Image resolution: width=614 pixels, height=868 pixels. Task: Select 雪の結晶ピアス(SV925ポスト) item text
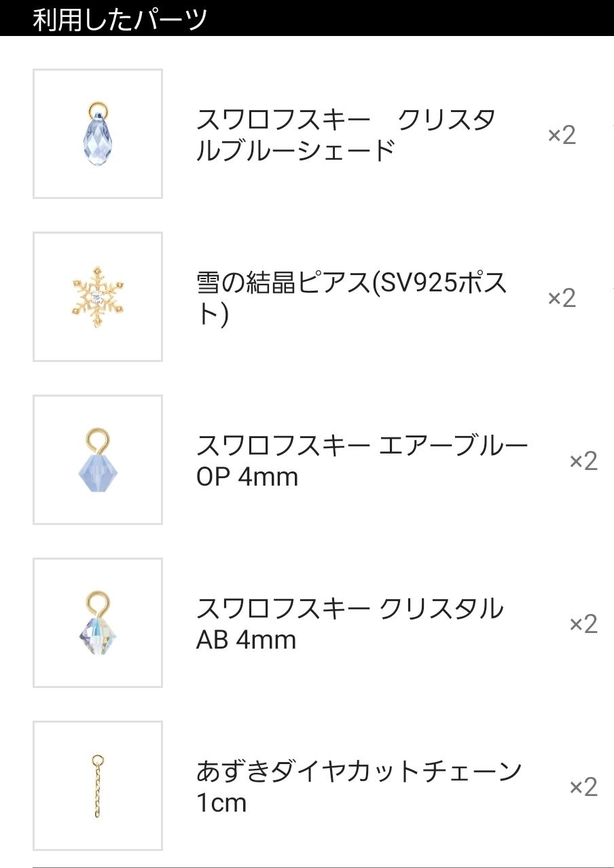tap(351, 297)
